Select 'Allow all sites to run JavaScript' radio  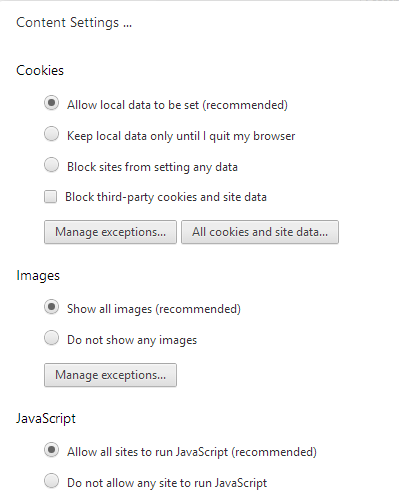[52, 450]
